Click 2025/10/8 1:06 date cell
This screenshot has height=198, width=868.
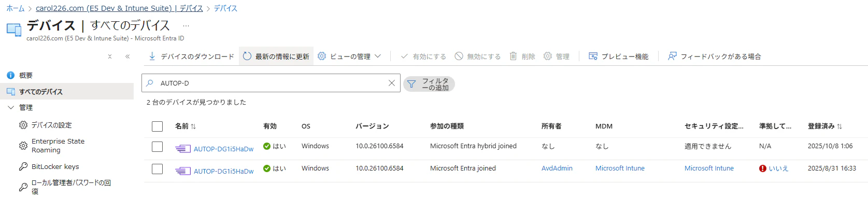click(830, 146)
